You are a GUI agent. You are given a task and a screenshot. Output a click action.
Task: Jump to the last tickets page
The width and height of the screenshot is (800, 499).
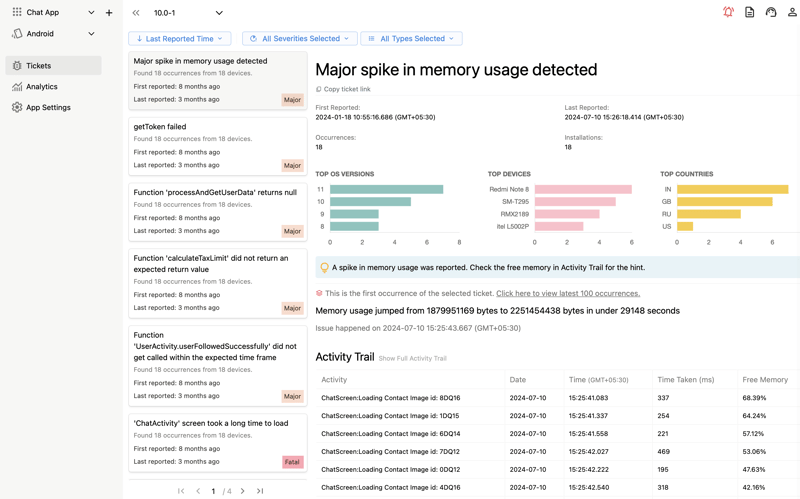tap(260, 491)
